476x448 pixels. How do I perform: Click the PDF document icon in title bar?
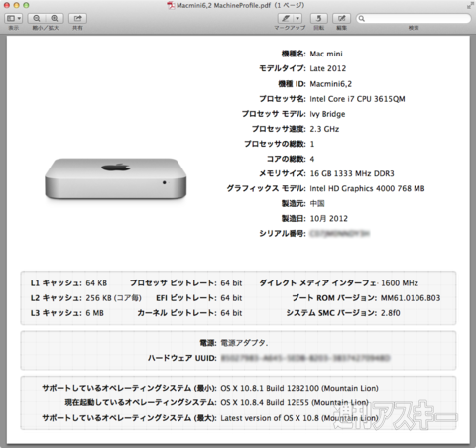(x=171, y=5)
